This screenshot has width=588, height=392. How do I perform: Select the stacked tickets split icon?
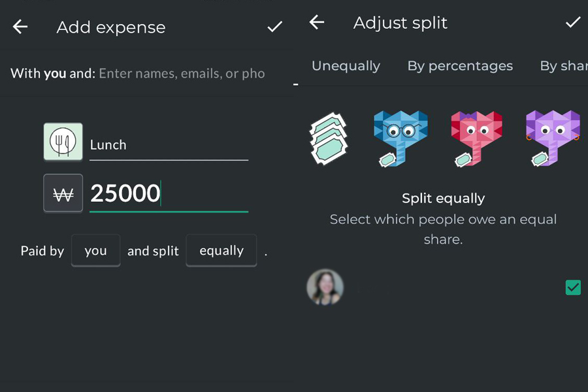coord(329,139)
